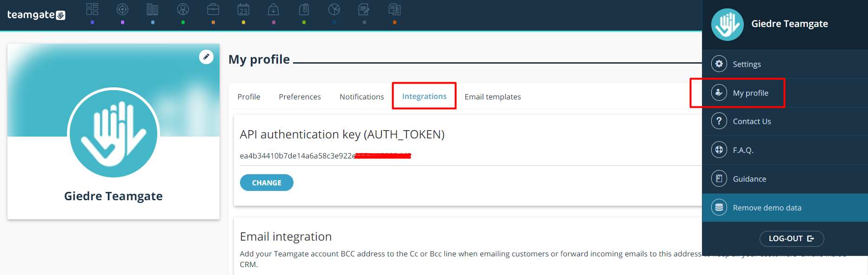Select Remove demo data menu entry
The image size is (868, 275).
click(785, 208)
